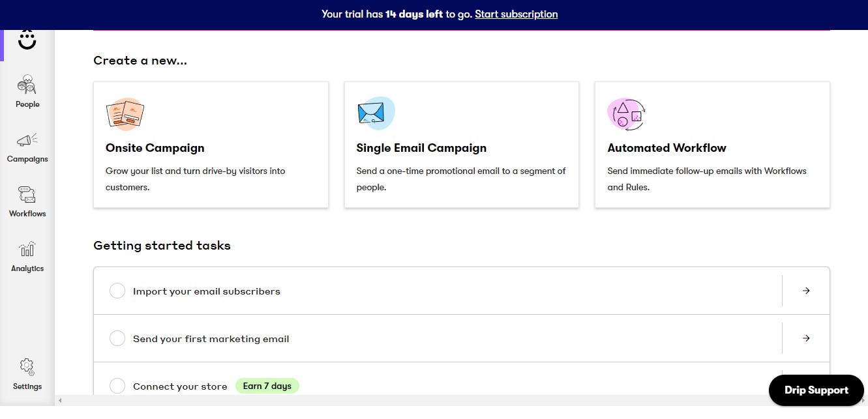Screen dimensions: 868x419
Task: Open the Settings gear icon
Action: click(27, 366)
